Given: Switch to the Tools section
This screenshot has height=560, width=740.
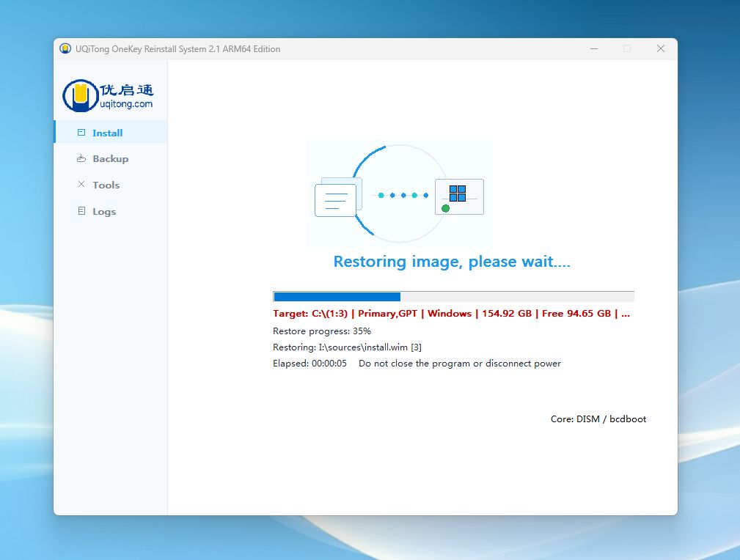Looking at the screenshot, I should (111, 185).
